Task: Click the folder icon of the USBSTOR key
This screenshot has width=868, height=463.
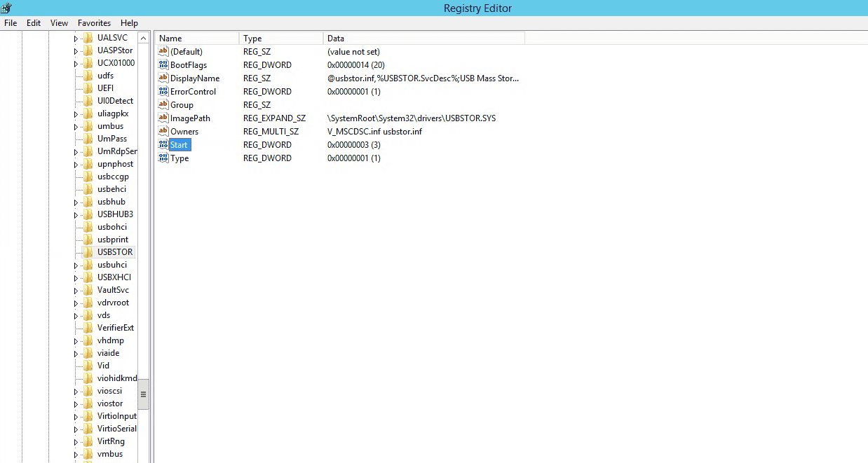Action: [88, 252]
